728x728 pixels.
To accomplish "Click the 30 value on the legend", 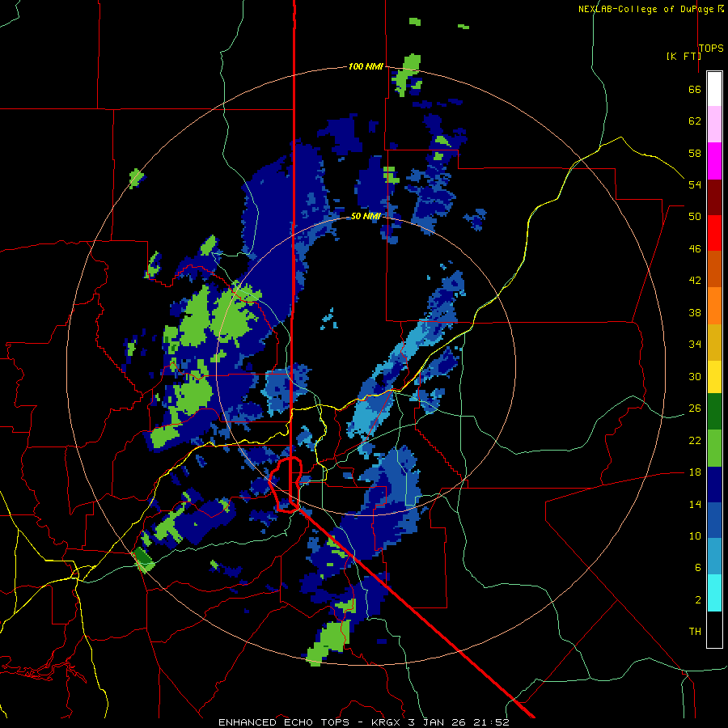I will (695, 376).
